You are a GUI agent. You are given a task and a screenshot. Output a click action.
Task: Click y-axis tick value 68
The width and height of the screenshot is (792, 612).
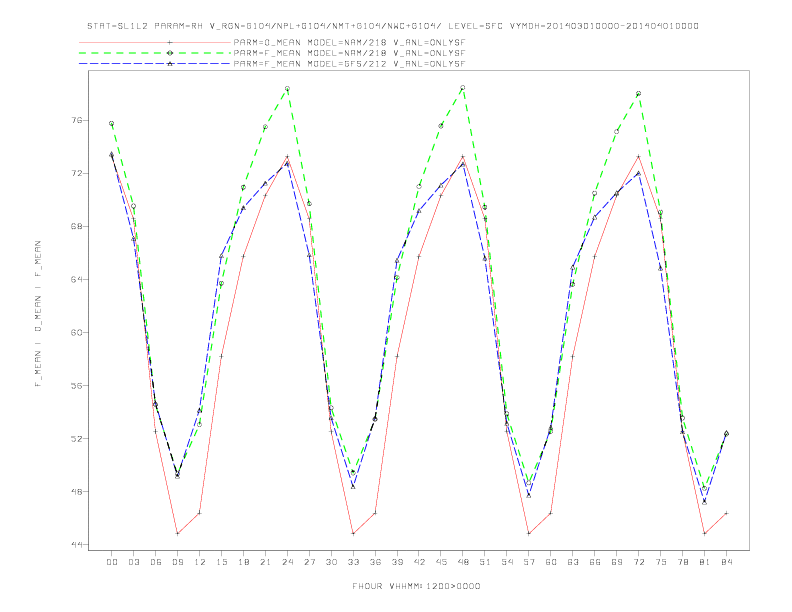tap(76, 227)
